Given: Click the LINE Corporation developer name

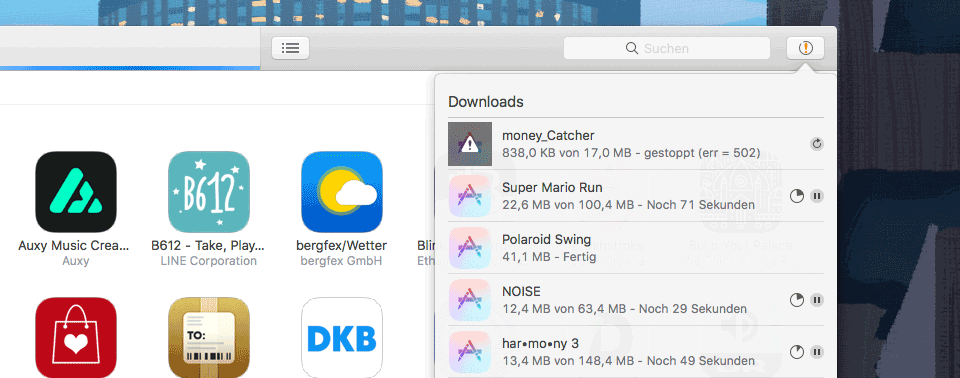Looking at the screenshot, I should coord(209,261).
